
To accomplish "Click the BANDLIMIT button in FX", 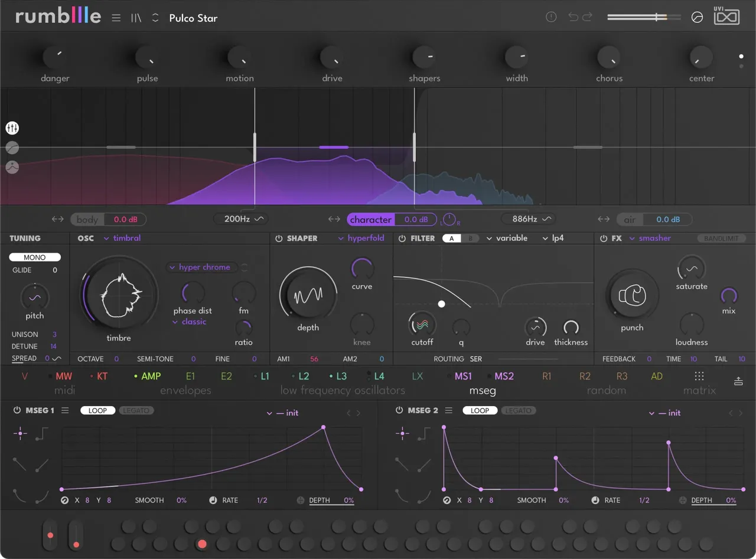I will (722, 238).
